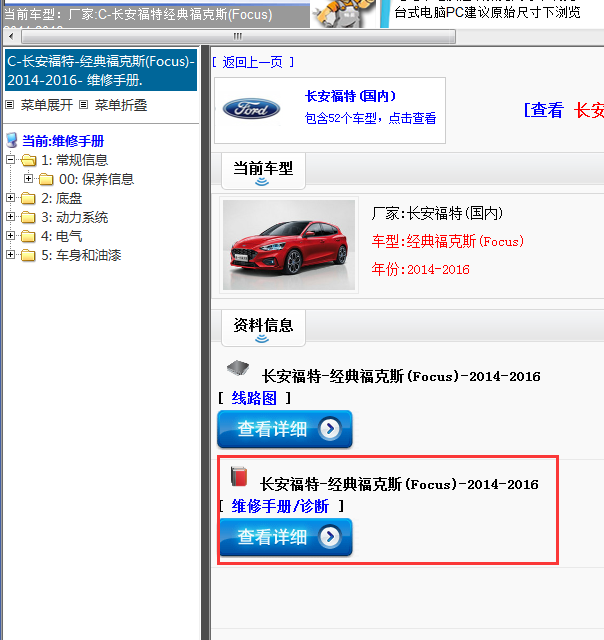Collapse the 1: 常规信息 tree node
Viewport: 604px width, 640px height.
[x=10, y=159]
